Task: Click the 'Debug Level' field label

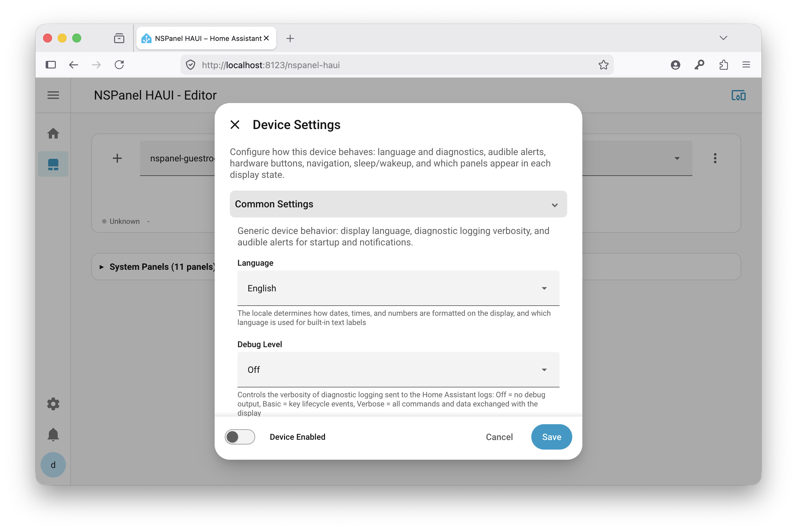Action: click(x=260, y=344)
